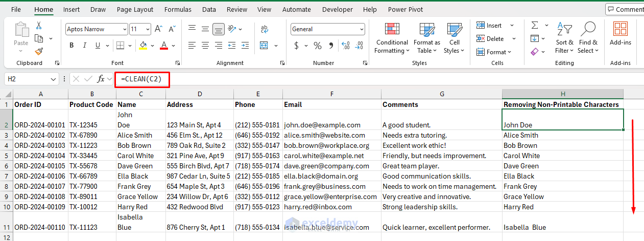Open the File tab
Screen dimensions: 644x241
[x=16, y=9]
